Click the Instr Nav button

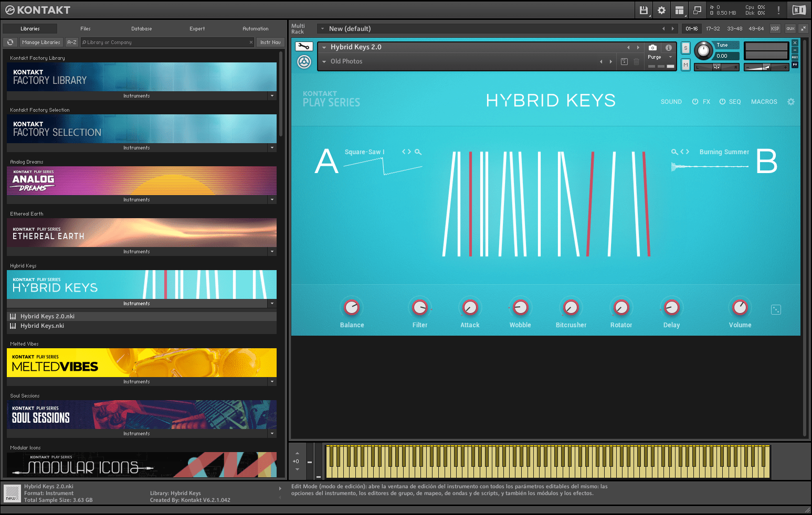(270, 42)
